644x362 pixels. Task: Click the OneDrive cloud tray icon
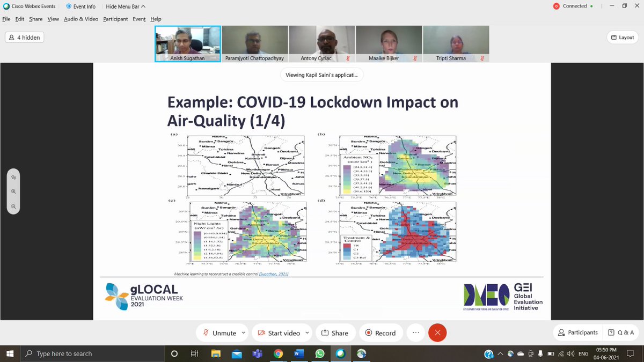[x=519, y=354]
